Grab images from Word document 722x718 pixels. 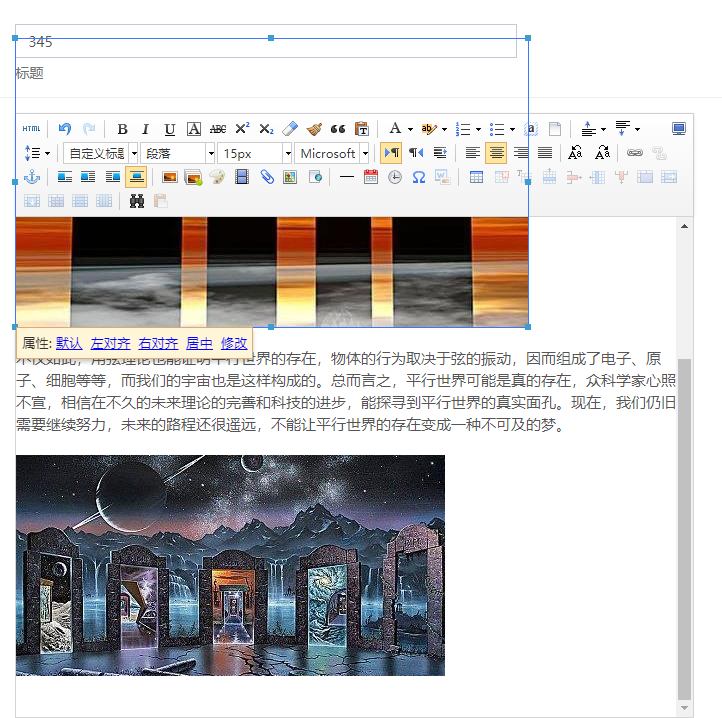pos(443,177)
